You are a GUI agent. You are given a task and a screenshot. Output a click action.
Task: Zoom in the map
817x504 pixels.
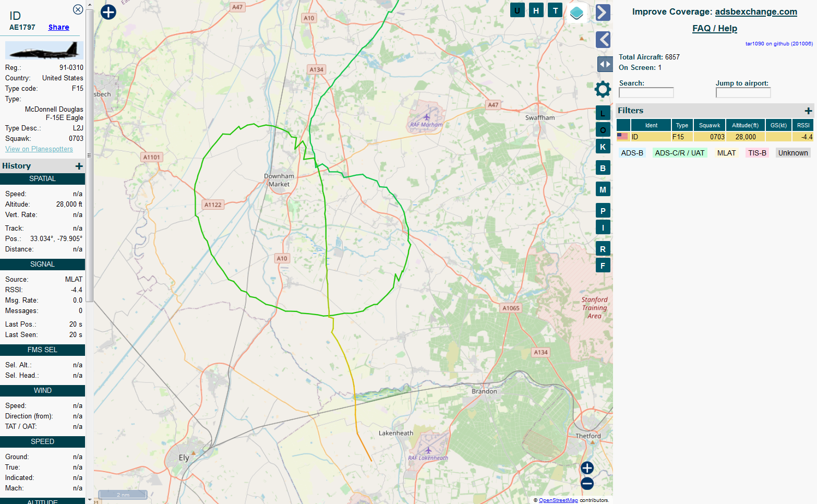tap(587, 468)
